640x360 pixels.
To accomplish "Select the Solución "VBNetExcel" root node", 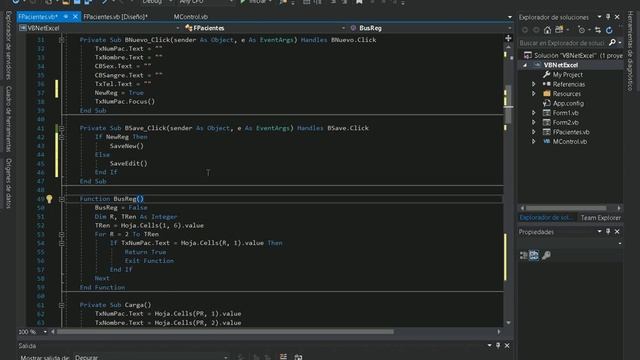I will 573,56.
